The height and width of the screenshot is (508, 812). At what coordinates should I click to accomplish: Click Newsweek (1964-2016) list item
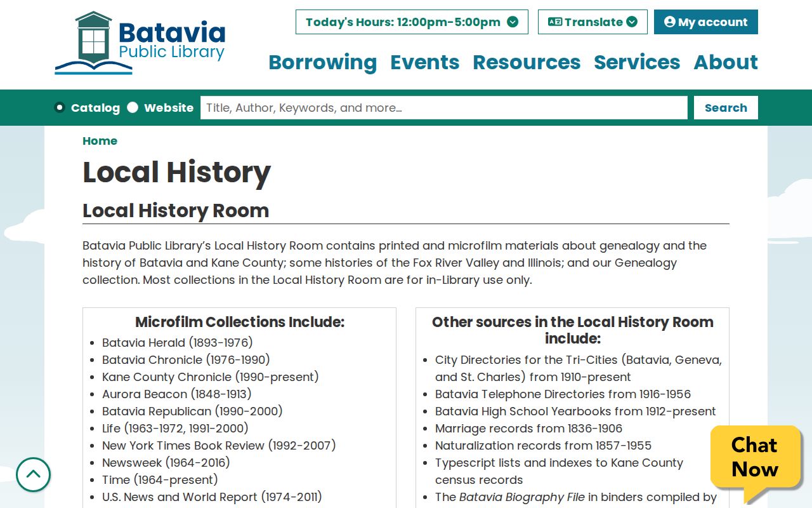[x=166, y=463]
